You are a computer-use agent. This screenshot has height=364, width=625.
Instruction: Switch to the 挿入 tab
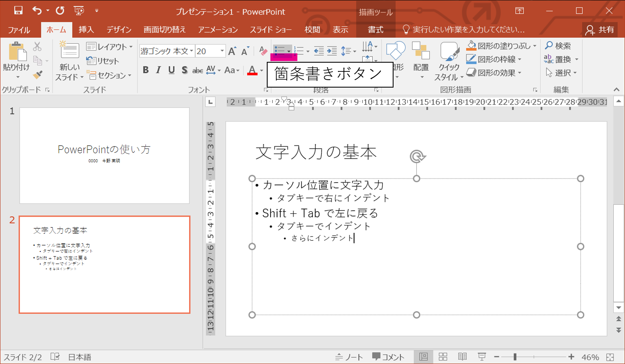(86, 29)
